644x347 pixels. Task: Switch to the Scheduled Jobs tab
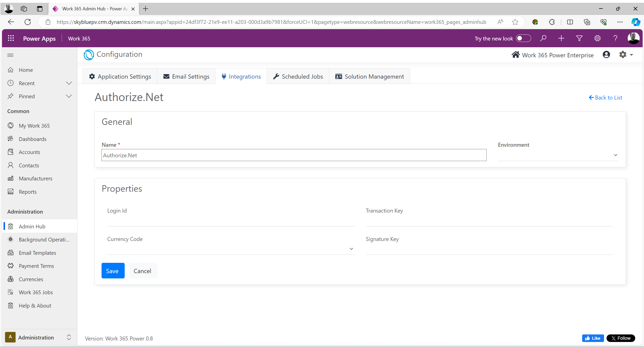(x=298, y=76)
